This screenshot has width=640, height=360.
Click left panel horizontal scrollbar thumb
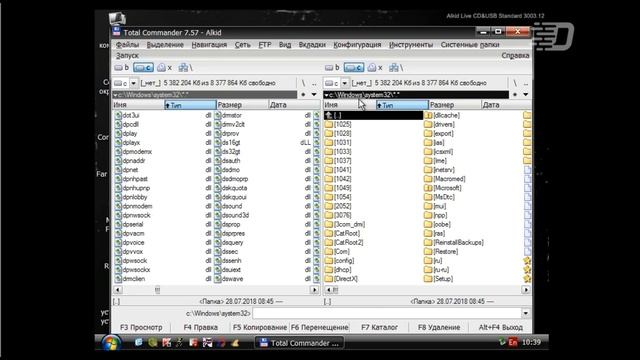pyautogui.click(x=158, y=290)
